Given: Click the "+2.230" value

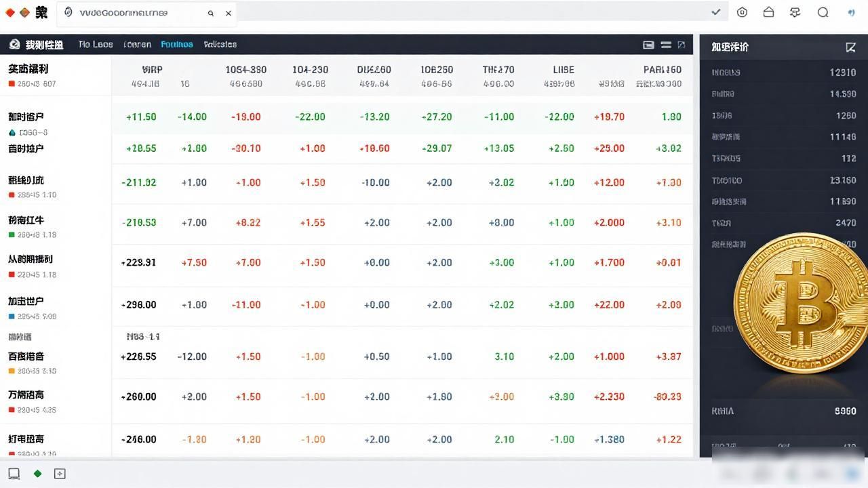Looking at the screenshot, I should point(609,396).
